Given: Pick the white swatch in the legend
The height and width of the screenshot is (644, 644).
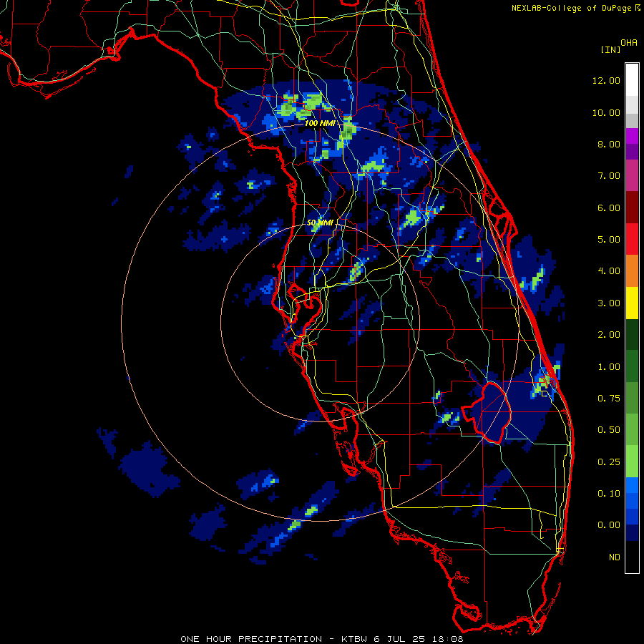Looking at the screenshot, I should (x=632, y=79).
